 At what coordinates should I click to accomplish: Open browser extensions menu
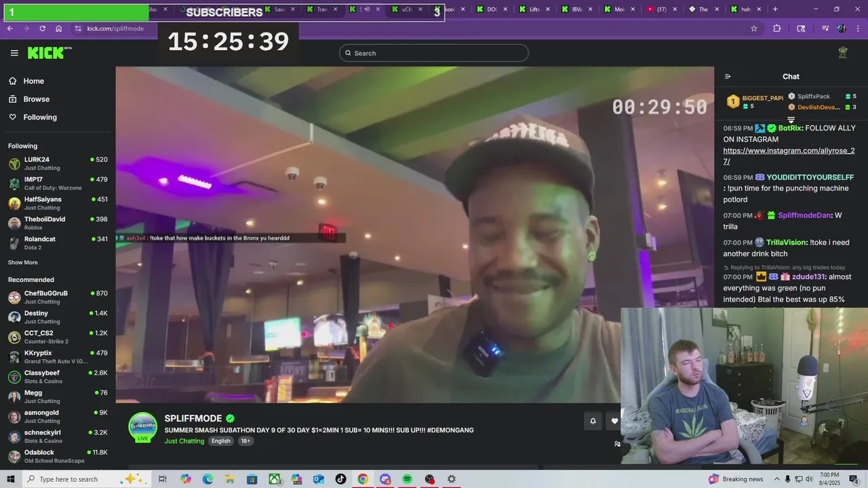[776, 28]
